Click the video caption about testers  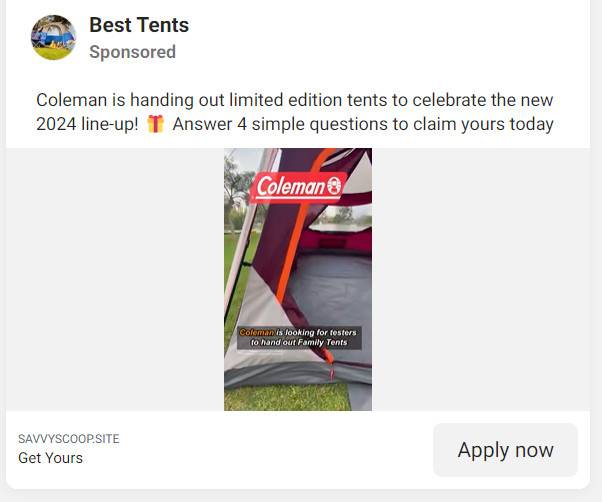(x=298, y=337)
